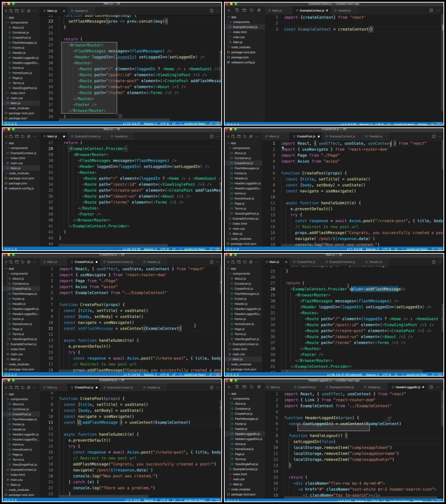Click line 9 setLoggedIn(false) in the HeaderLoggedIn editor
Screen dimensions: 446x504
[314, 442]
